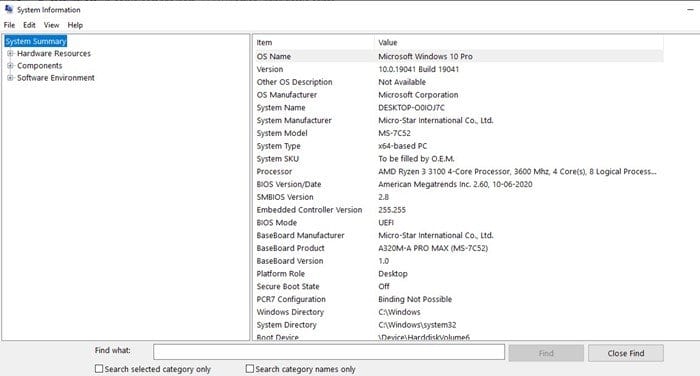Select the BIOS Version/Date row
The width and height of the screenshot is (700, 376).
click(458, 184)
